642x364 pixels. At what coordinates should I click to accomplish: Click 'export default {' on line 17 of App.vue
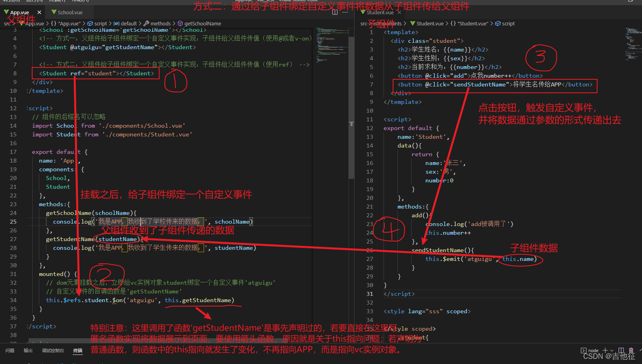60,152
